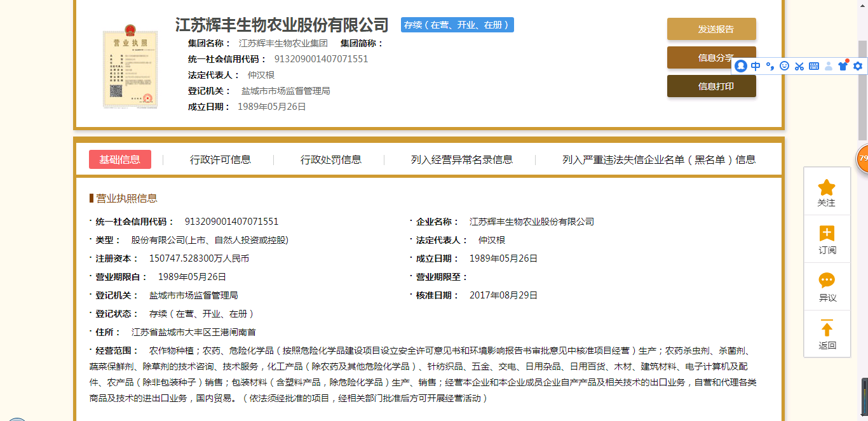868x421 pixels.
Task: Click the 信息分享 button
Action: [x=712, y=58]
